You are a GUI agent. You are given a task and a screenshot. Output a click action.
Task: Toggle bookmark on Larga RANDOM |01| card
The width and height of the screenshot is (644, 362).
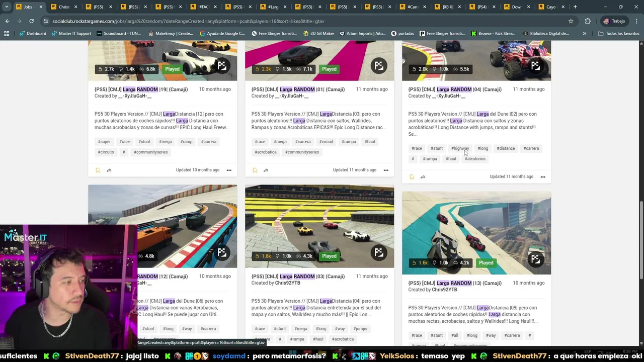pyautogui.click(x=255, y=170)
